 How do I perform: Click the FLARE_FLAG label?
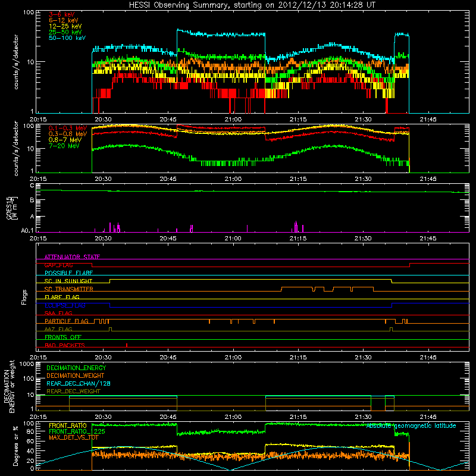62,297
